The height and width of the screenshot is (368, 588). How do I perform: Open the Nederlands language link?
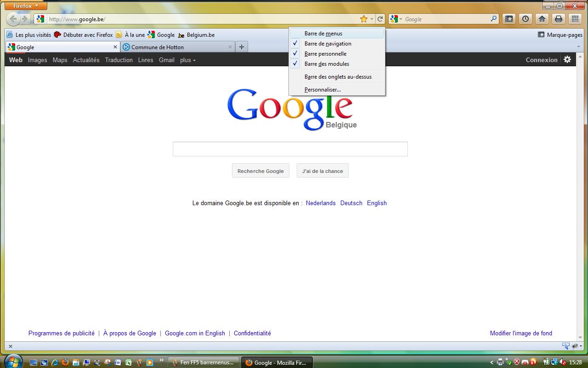click(x=321, y=203)
